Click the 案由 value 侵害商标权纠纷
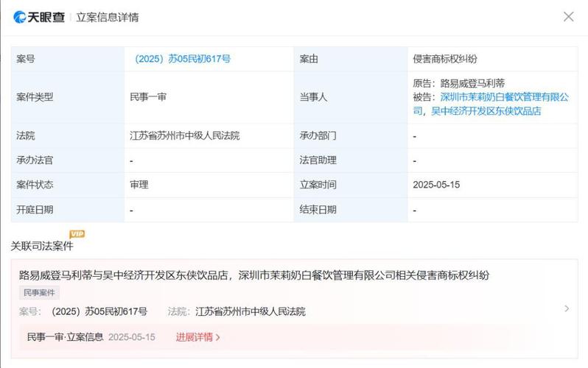588x368 pixels. 445,59
